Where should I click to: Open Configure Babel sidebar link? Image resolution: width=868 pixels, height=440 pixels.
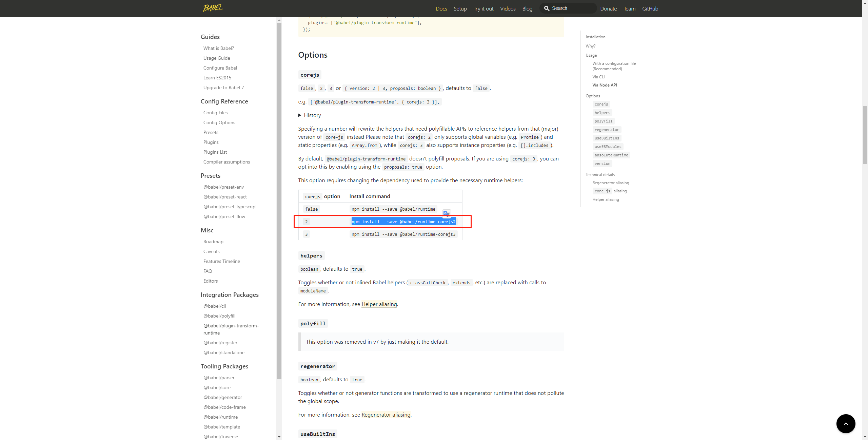click(x=220, y=68)
